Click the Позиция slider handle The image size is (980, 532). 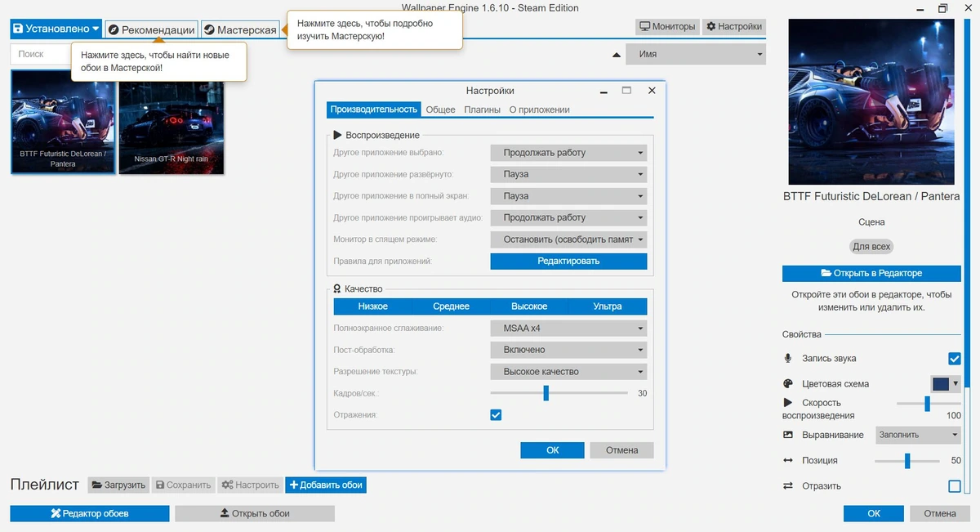point(906,461)
